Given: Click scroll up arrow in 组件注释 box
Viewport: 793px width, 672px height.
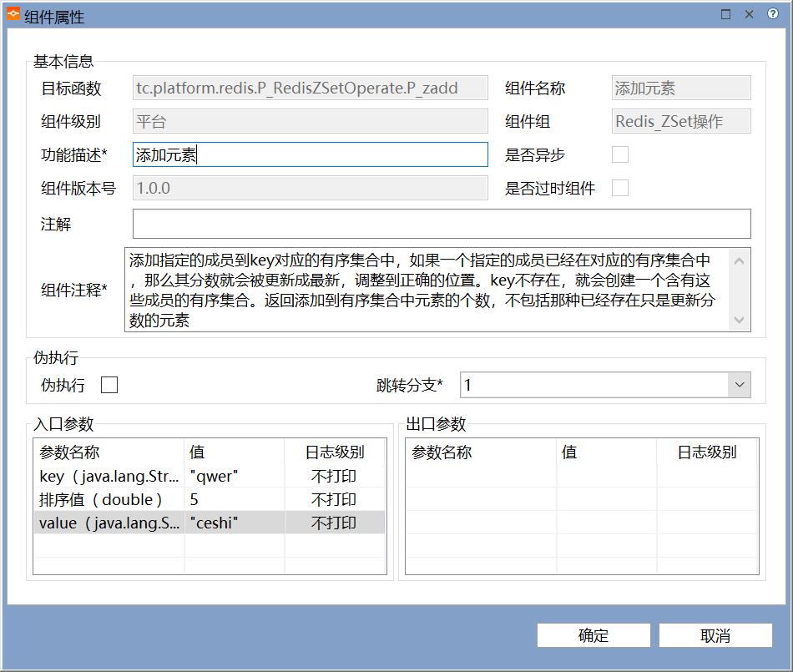Looking at the screenshot, I should 739,261.
